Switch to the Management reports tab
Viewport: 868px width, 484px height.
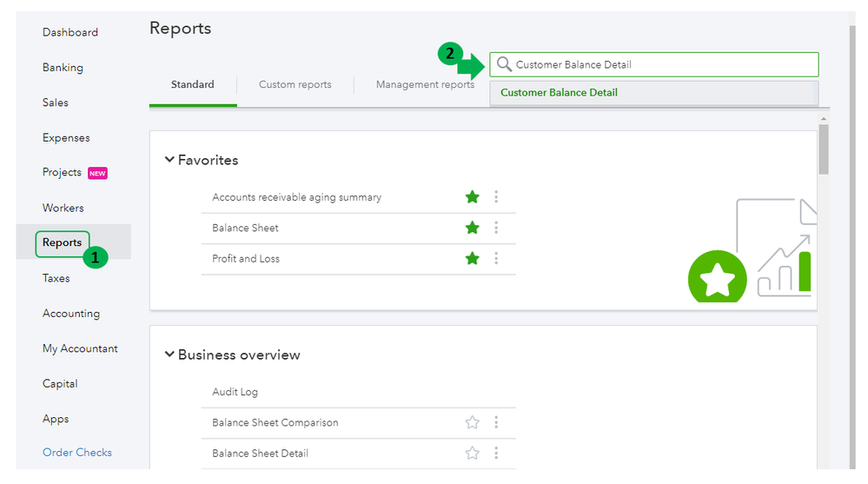425,84
